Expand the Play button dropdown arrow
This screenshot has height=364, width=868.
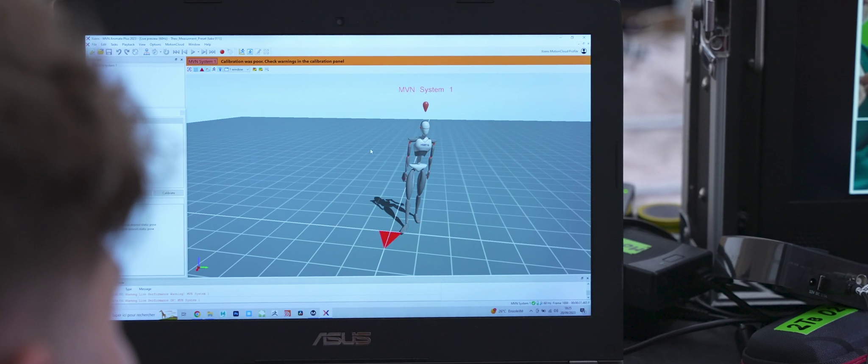(x=198, y=52)
